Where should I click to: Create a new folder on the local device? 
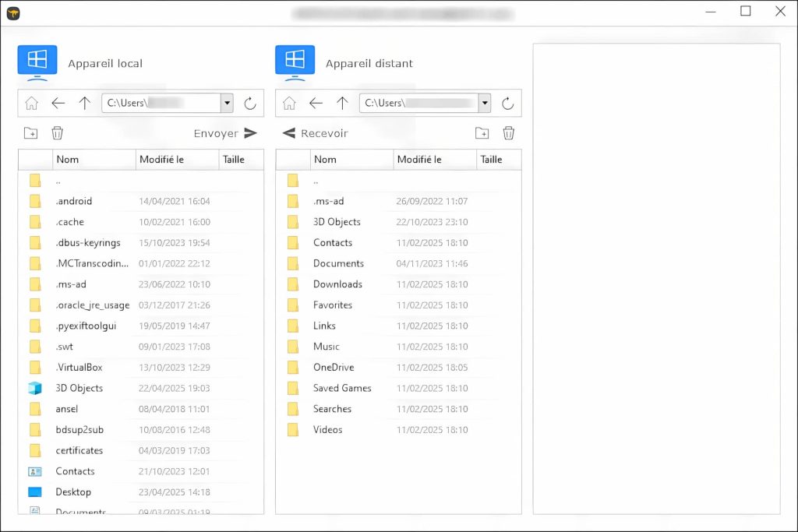pyautogui.click(x=30, y=132)
